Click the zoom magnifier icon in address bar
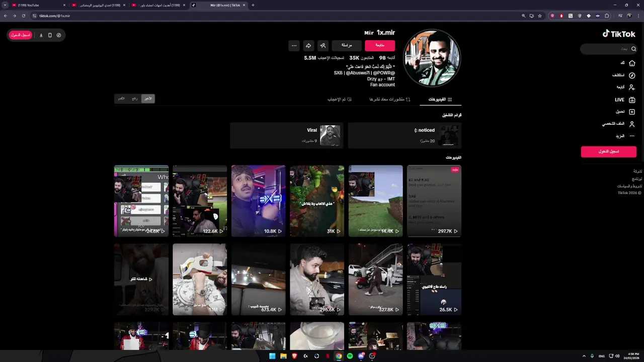The width and height of the screenshot is (644, 362). (x=524, y=16)
